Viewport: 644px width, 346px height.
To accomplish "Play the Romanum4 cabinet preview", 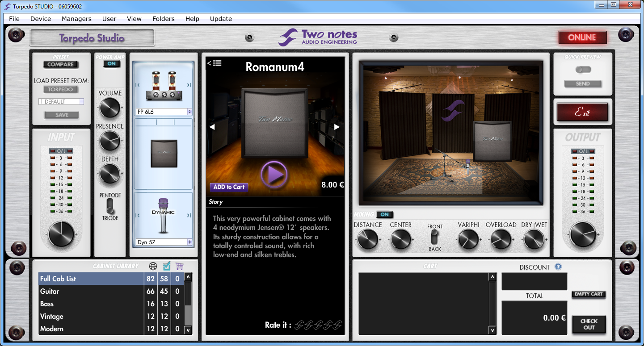I will pyautogui.click(x=274, y=175).
